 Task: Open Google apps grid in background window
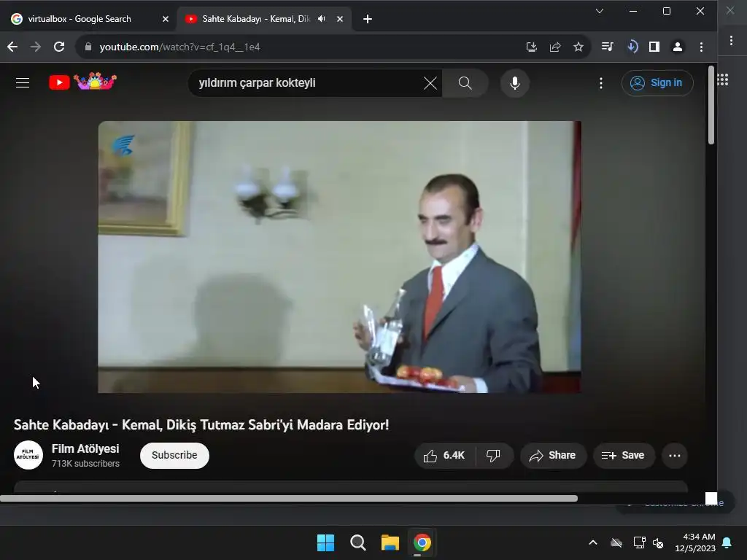[x=723, y=79]
